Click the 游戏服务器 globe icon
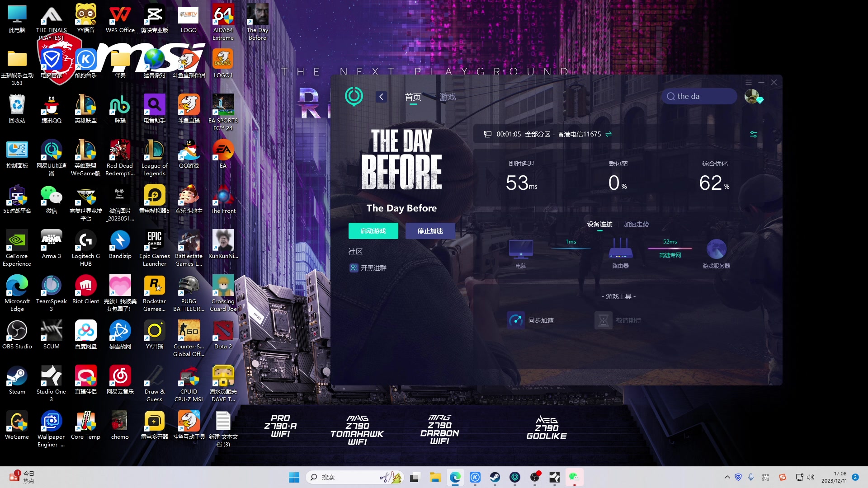868x488 pixels. point(716,249)
